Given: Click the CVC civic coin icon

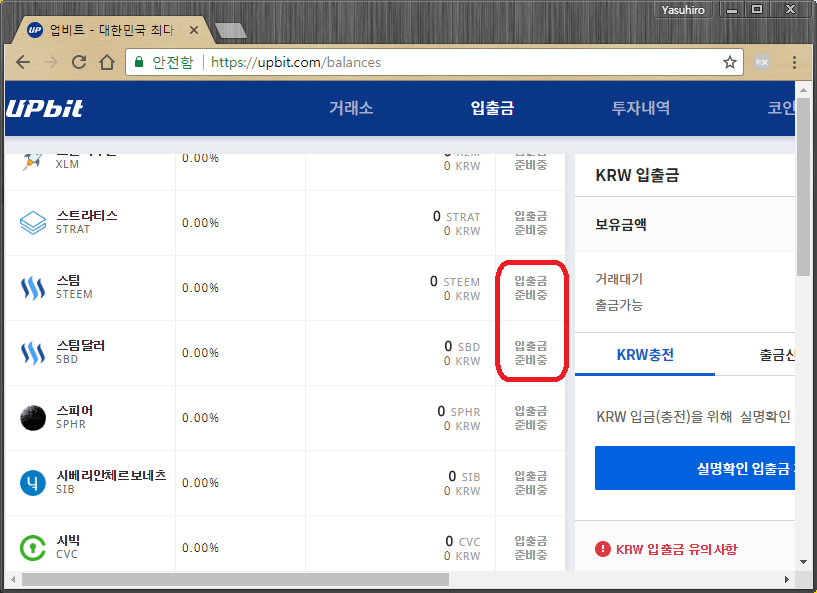Looking at the screenshot, I should (x=33, y=548).
